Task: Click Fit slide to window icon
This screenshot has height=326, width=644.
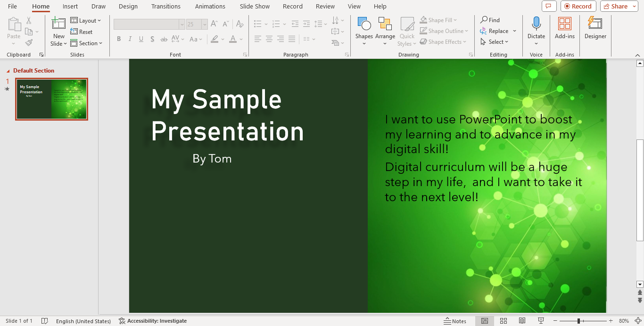Action: coord(638,321)
